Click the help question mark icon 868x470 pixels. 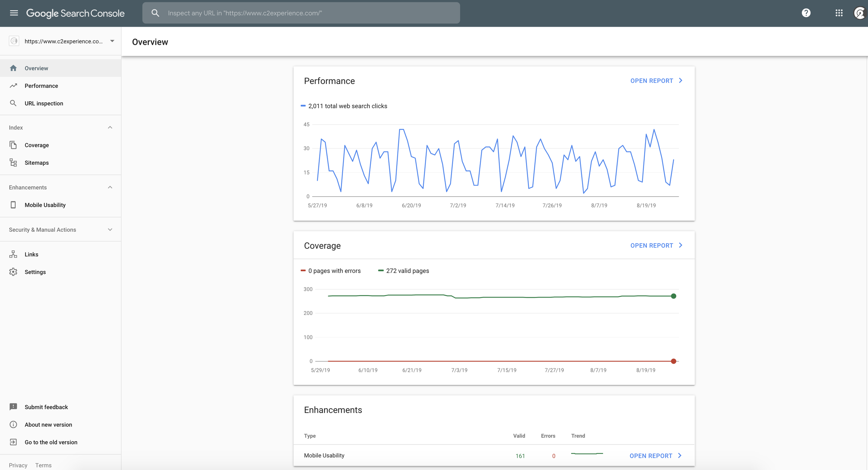pyautogui.click(x=806, y=13)
